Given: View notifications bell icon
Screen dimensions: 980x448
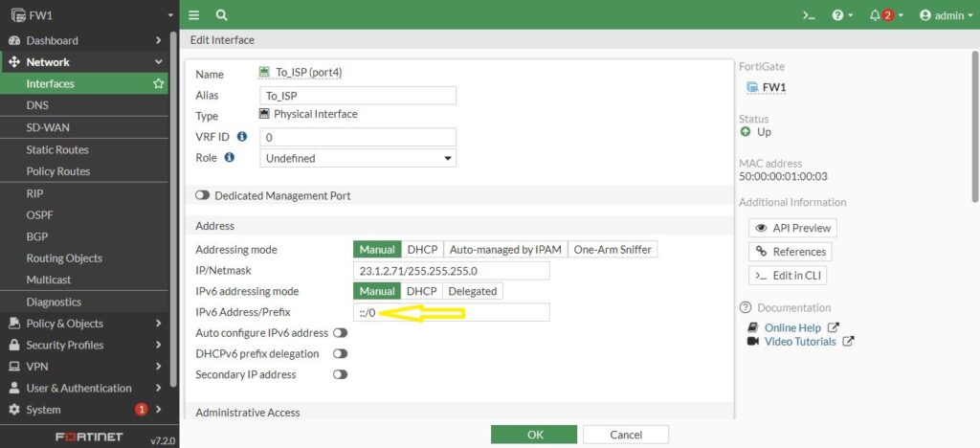Looking at the screenshot, I should pyautogui.click(x=880, y=15).
